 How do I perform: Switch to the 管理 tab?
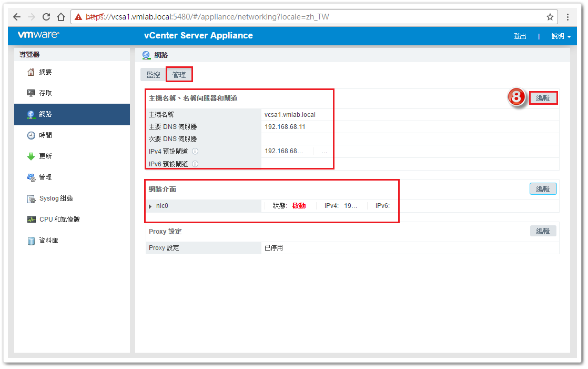(179, 75)
